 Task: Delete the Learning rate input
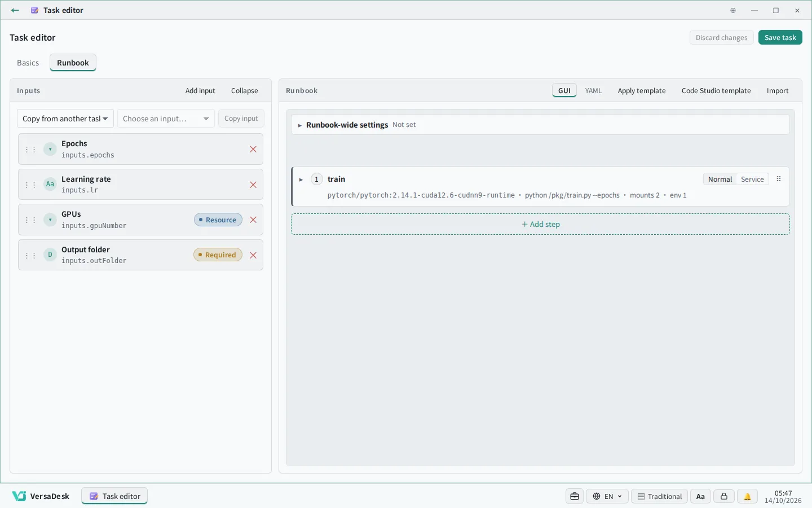click(253, 185)
